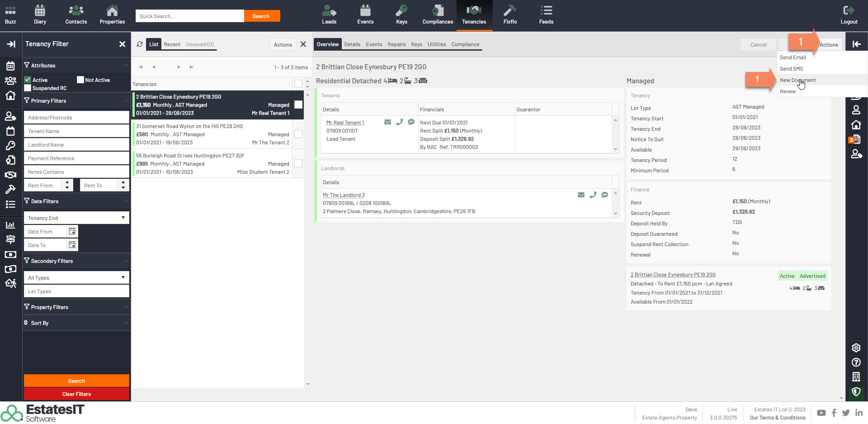The width and height of the screenshot is (868, 424).
Task: Enable the Not Active checkbox
Action: (80, 80)
